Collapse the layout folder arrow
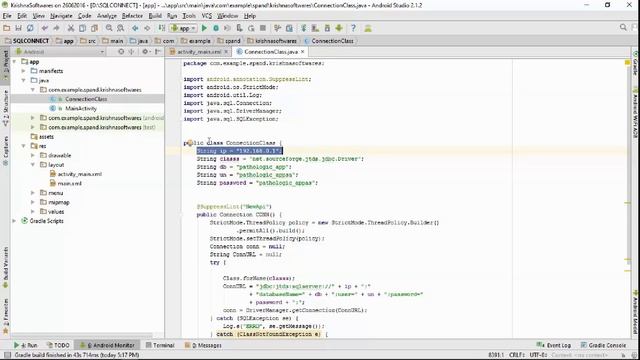This screenshot has width=640, height=360. (x=33, y=165)
